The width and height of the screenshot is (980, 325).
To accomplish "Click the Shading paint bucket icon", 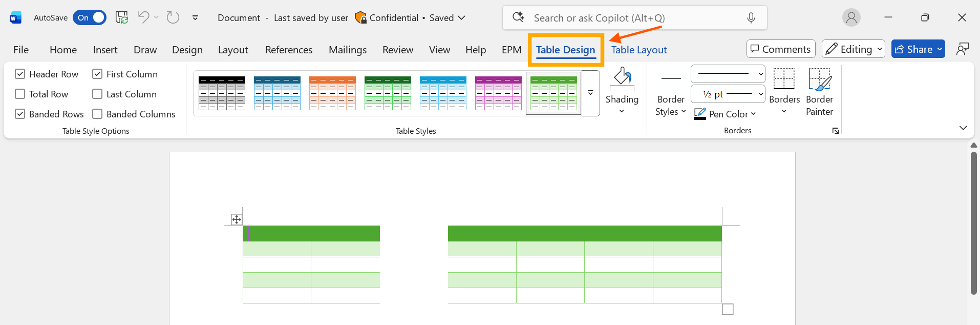I will click(x=622, y=79).
